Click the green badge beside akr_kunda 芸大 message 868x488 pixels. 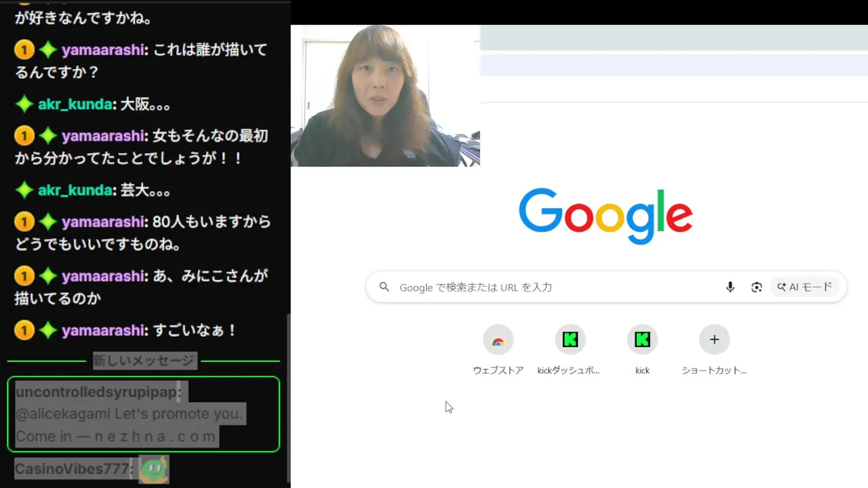pyautogui.click(x=24, y=190)
